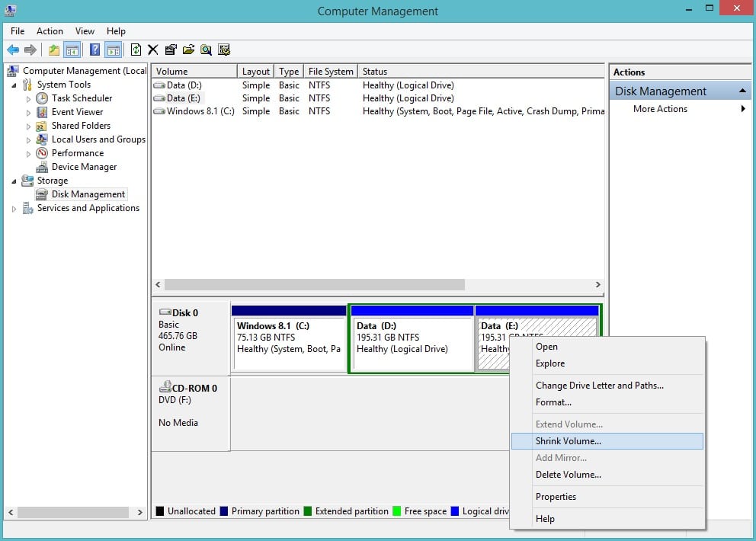The width and height of the screenshot is (756, 541).
Task: Choose Shrink Volume... from context menu
Action: [x=607, y=441]
